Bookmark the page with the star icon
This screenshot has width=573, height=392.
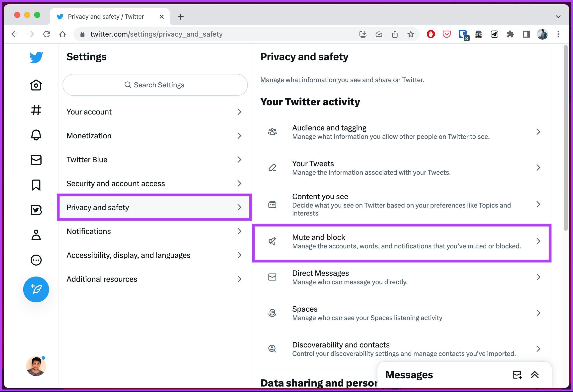(x=411, y=34)
